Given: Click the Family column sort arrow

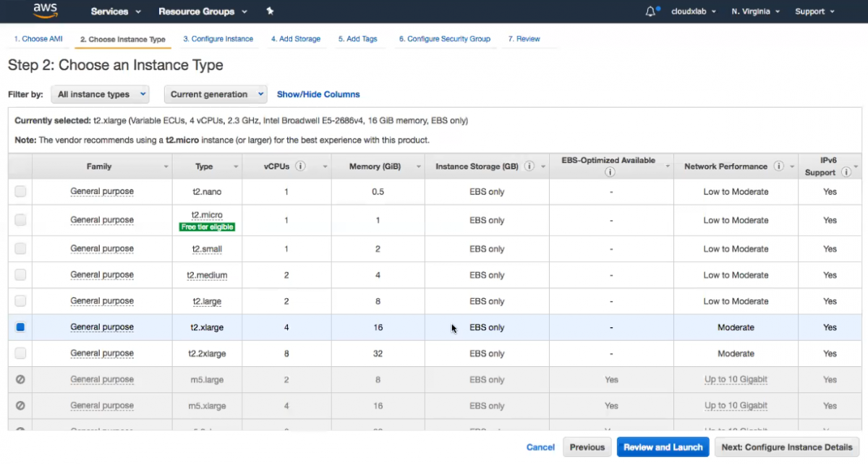Looking at the screenshot, I should [166, 166].
